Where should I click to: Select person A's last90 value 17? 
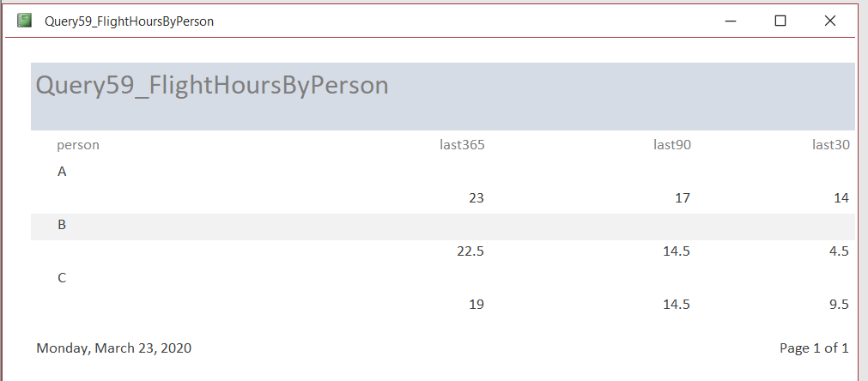(683, 198)
